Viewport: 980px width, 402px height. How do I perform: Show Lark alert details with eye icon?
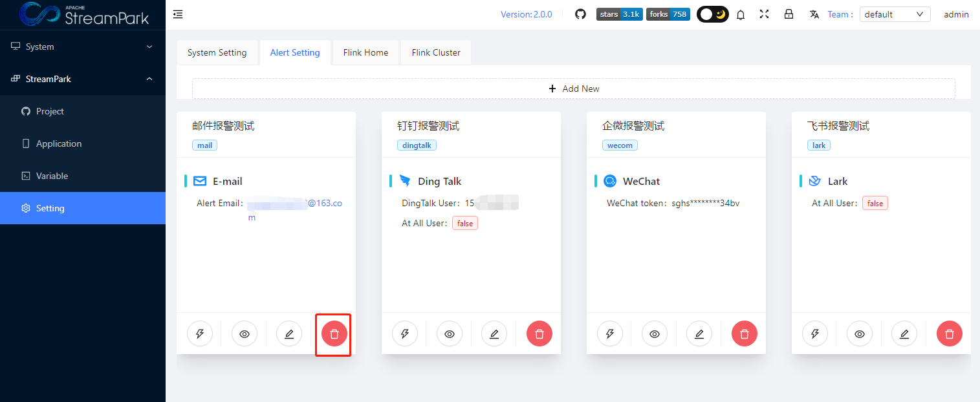pyautogui.click(x=860, y=334)
